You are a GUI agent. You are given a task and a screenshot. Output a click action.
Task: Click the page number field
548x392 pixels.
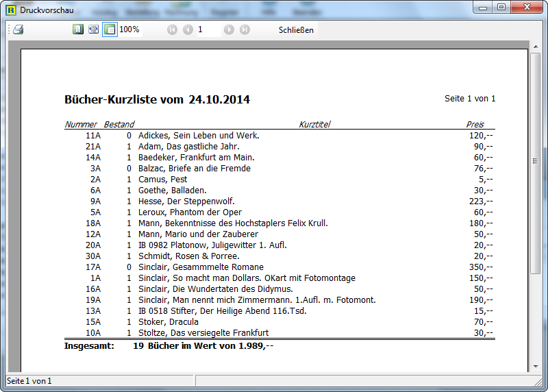click(208, 29)
